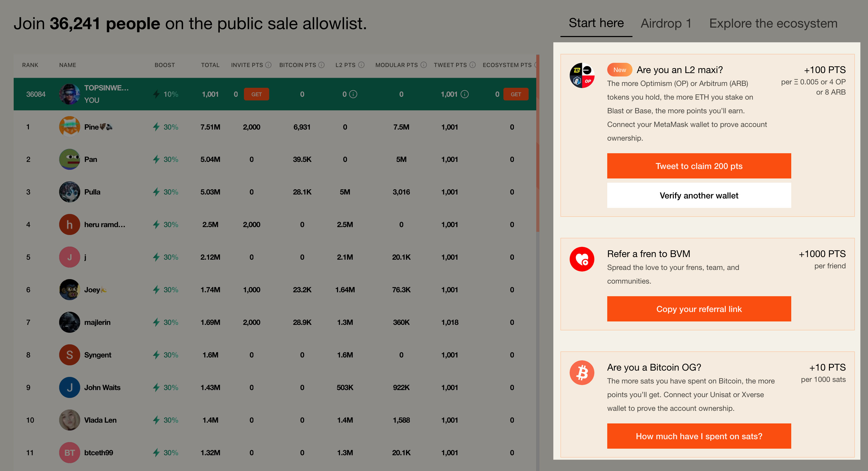The width and height of the screenshot is (868, 471).
Task: Click John Waits' blue 'J' avatar
Action: point(69,387)
